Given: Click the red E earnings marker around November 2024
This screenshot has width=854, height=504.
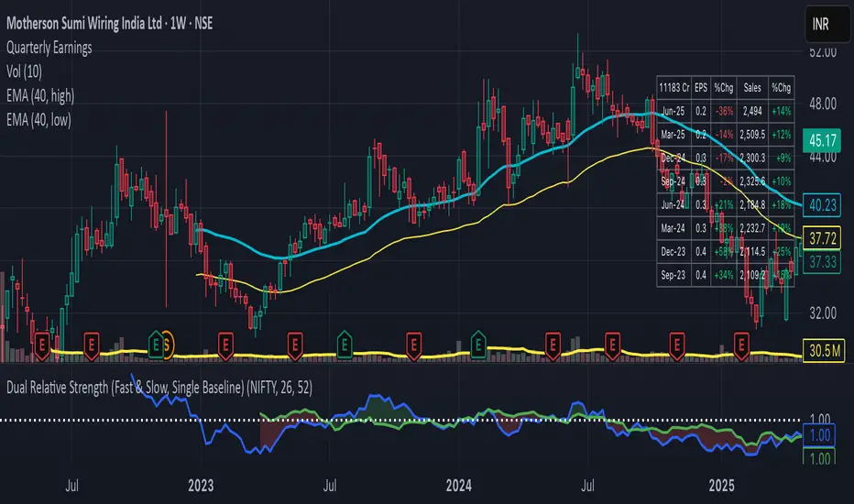Looking at the screenshot, I should click(x=676, y=345).
